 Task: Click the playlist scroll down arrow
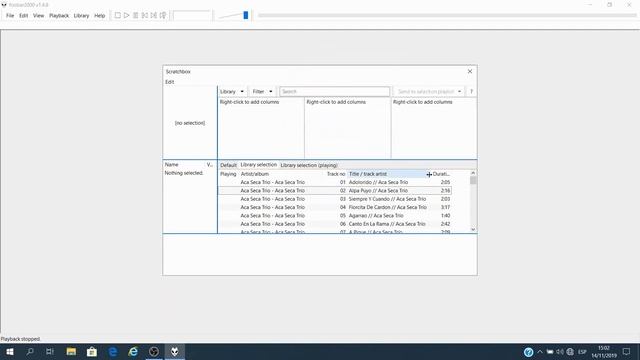click(473, 229)
